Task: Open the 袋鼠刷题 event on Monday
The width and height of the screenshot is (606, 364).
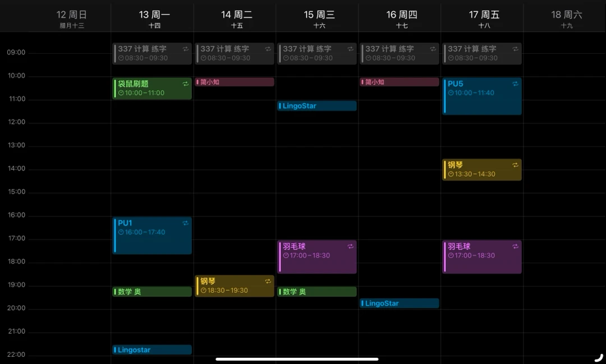Action: coord(152,89)
